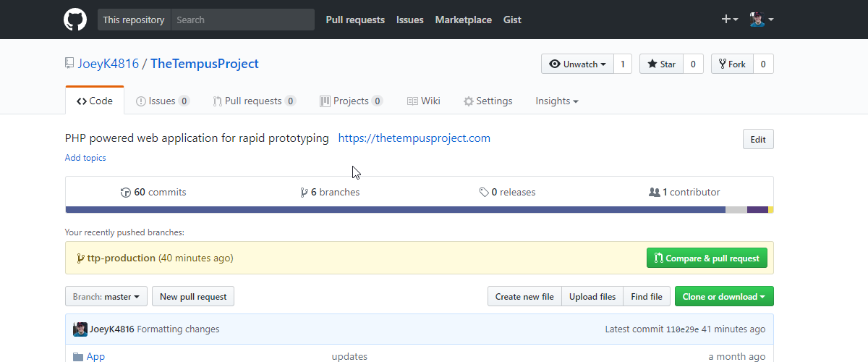
Task: Click the App folder icon
Action: click(78, 356)
